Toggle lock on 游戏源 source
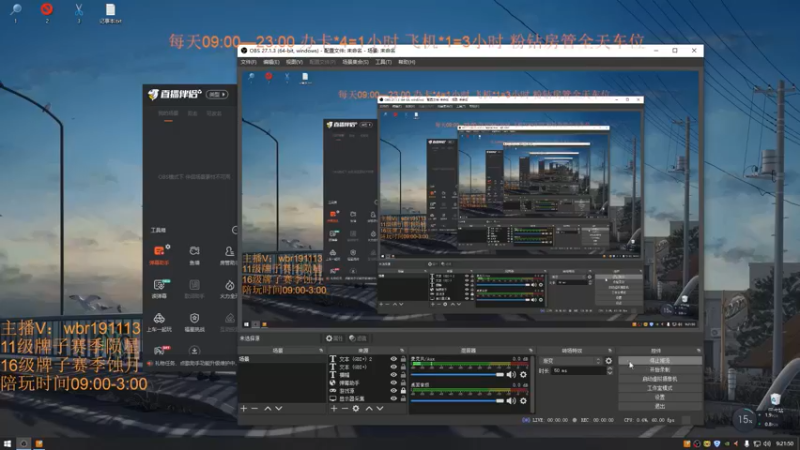Viewport: 800px width, 450px height. (403, 390)
